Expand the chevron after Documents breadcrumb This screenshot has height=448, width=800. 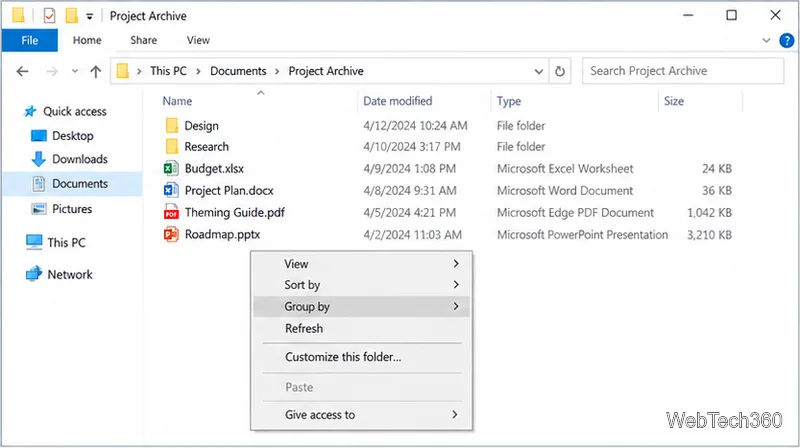277,71
